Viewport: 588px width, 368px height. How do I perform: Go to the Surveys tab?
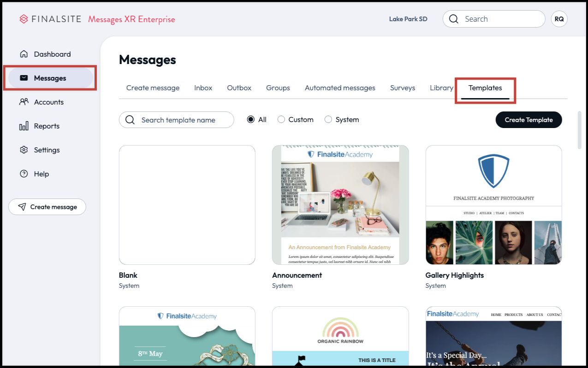tap(402, 88)
